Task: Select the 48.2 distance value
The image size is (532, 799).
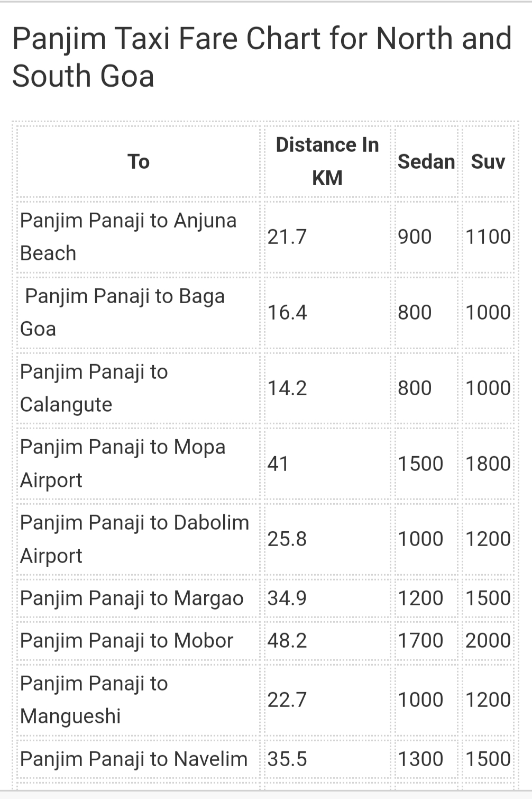Action: (287, 640)
